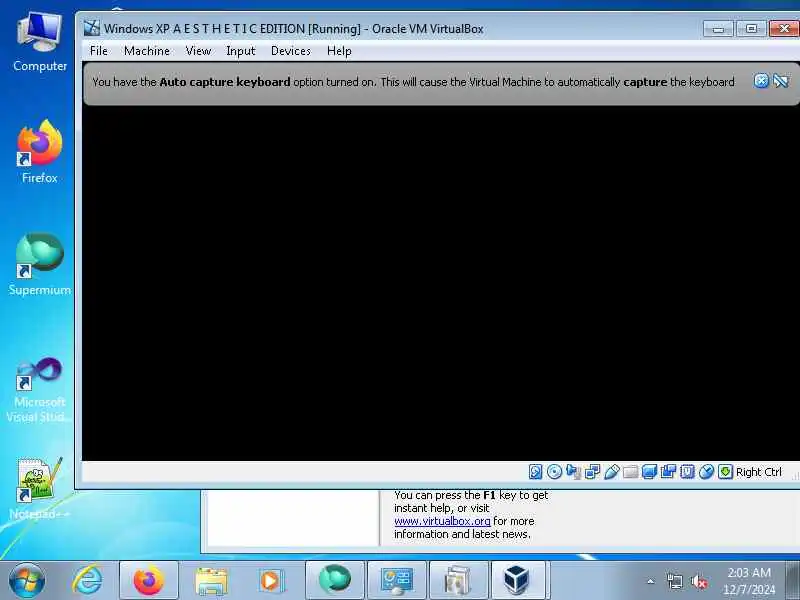The width and height of the screenshot is (800, 600).
Task: Open the Input menu
Action: coord(241,51)
